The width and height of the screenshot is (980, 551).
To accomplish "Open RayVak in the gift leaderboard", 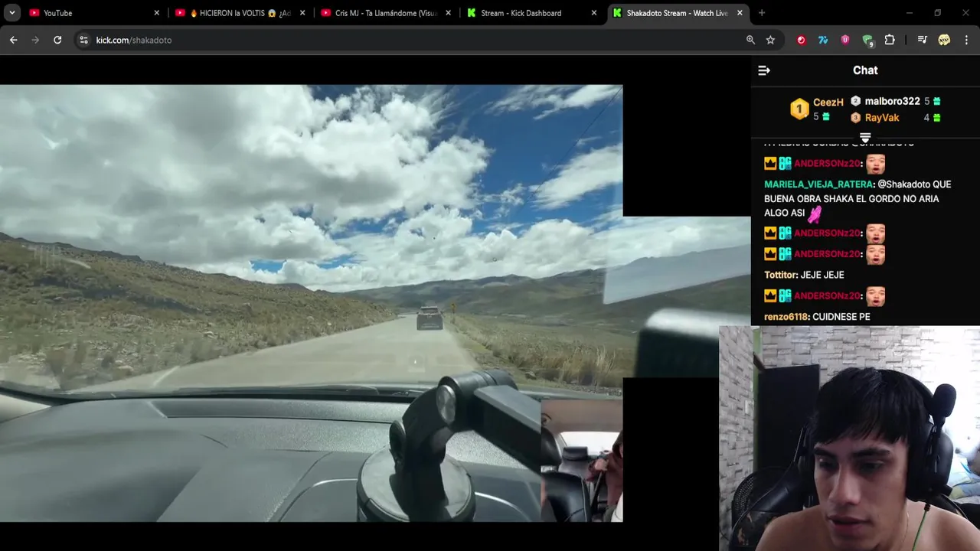I will point(882,118).
